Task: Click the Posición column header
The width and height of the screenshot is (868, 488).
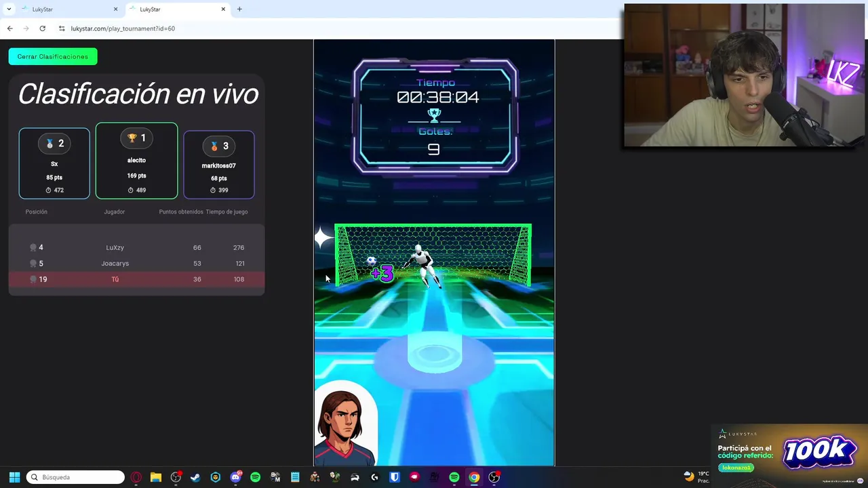Action: [x=37, y=212]
